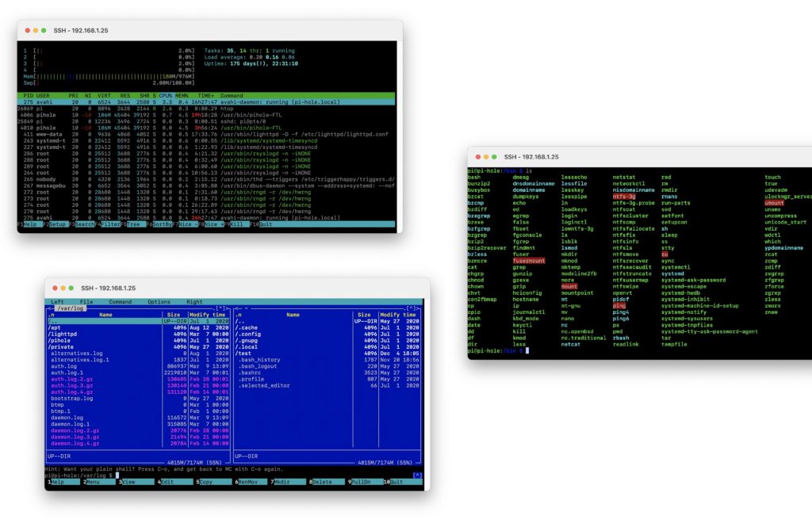Click Filter in the htop function bar
The width and height of the screenshot is (812, 520).
click(x=110, y=224)
